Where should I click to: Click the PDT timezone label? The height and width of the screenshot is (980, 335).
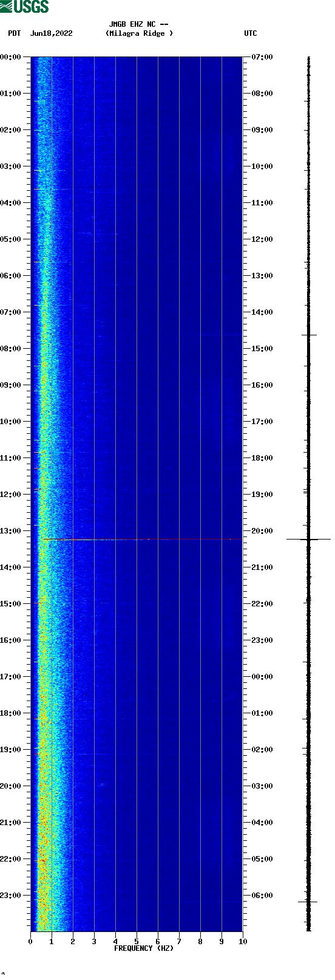click(x=14, y=33)
